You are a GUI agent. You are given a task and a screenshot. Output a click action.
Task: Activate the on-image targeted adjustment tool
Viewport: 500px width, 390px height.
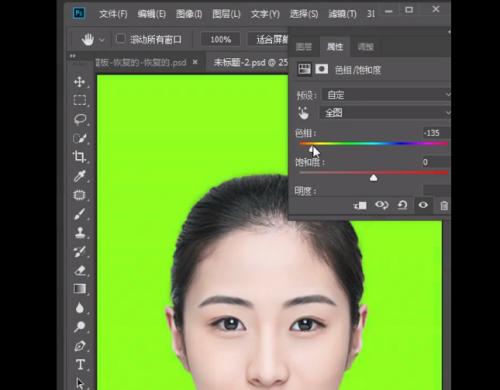tap(303, 113)
